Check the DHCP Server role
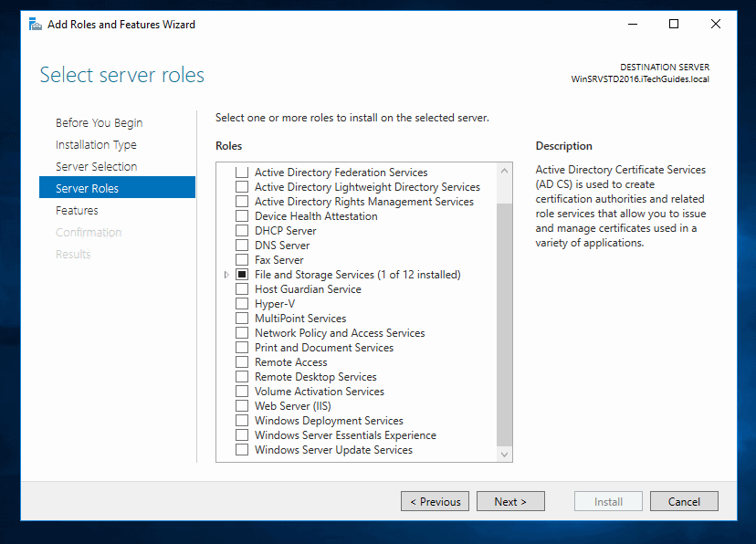The height and width of the screenshot is (544, 756). tap(242, 231)
